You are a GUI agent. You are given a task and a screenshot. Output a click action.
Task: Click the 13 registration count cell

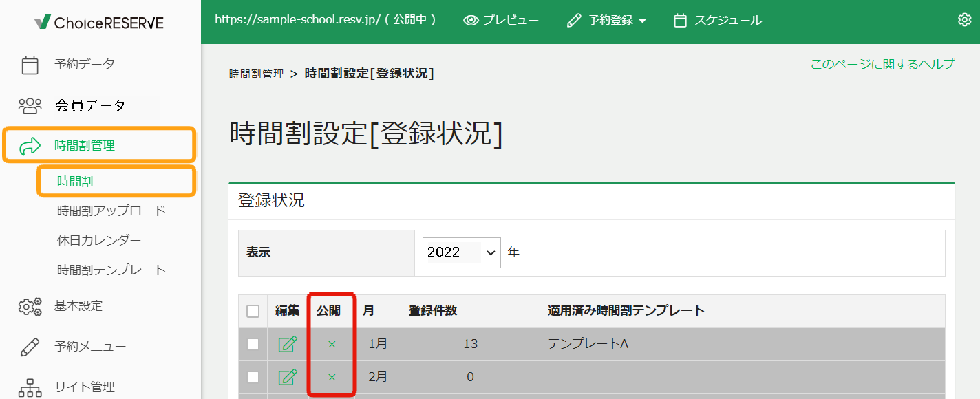471,344
